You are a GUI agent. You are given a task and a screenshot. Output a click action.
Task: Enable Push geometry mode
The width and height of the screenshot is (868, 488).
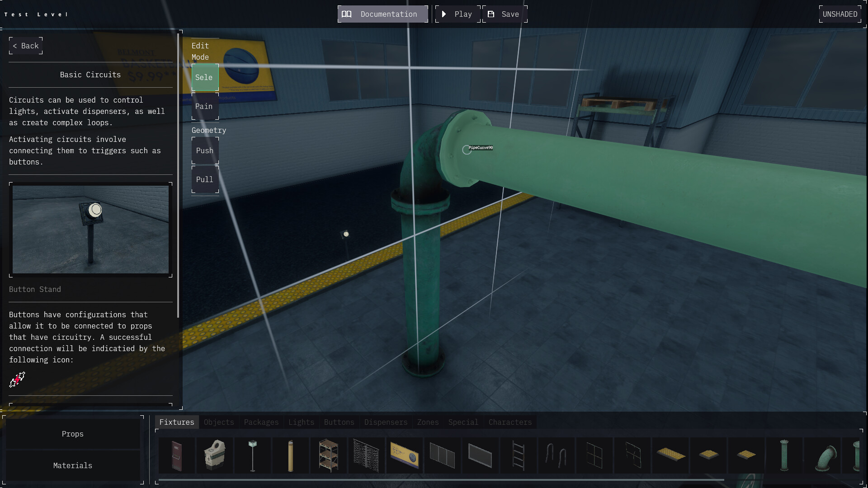(x=205, y=150)
